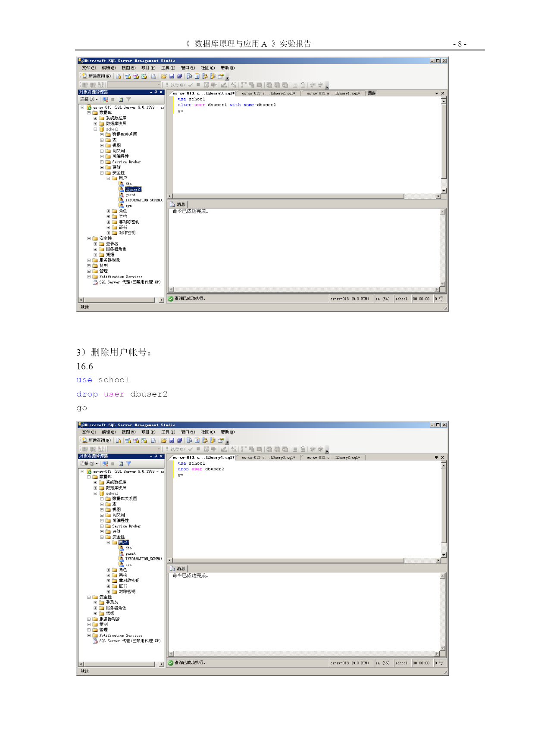Open 文件 menu in upper SSMS window
The width and height of the screenshot is (535, 756).
(x=89, y=68)
